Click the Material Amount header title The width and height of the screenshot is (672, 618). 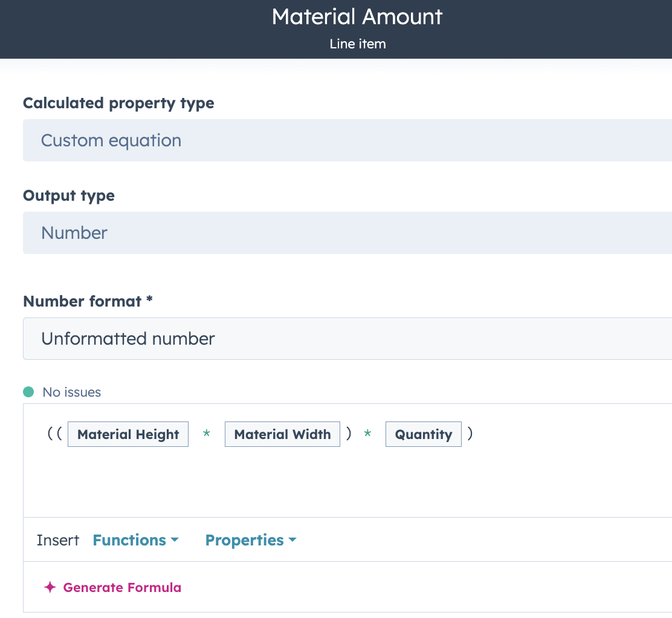click(x=357, y=16)
